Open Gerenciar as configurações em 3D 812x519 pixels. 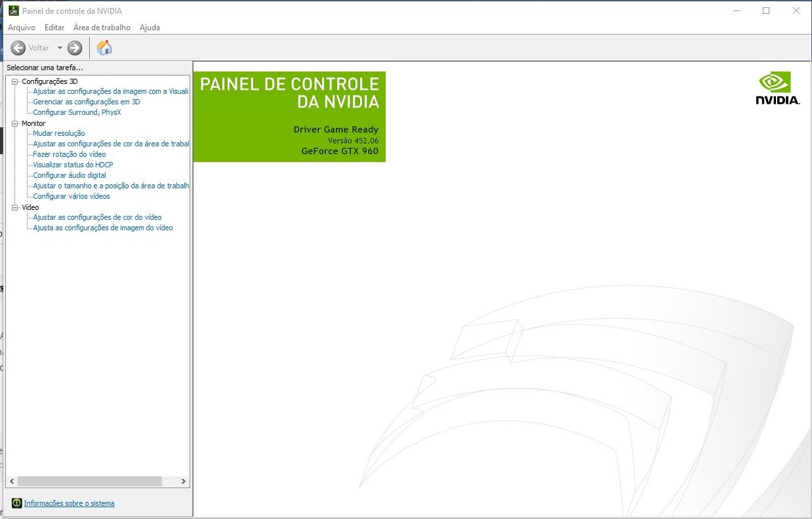tap(87, 102)
